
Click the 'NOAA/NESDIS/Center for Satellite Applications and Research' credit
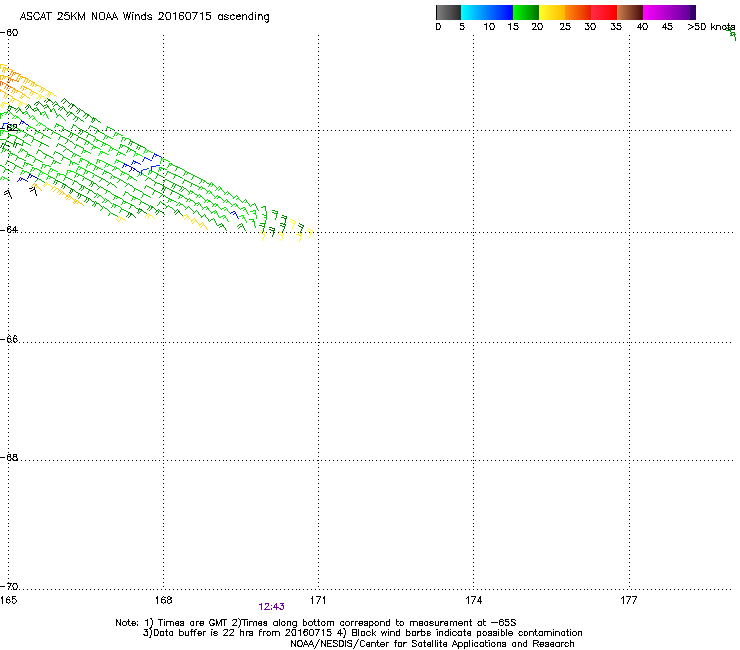click(432, 644)
